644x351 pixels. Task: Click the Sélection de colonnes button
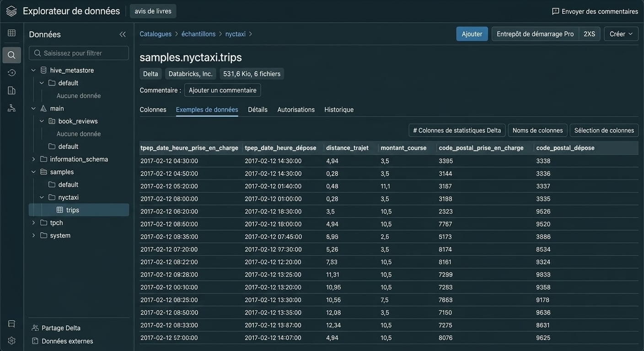(604, 130)
